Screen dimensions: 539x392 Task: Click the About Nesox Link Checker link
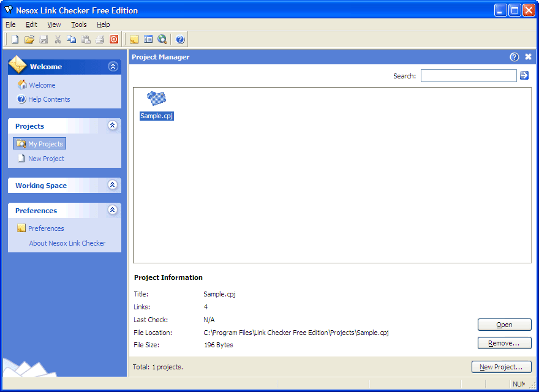(x=67, y=243)
